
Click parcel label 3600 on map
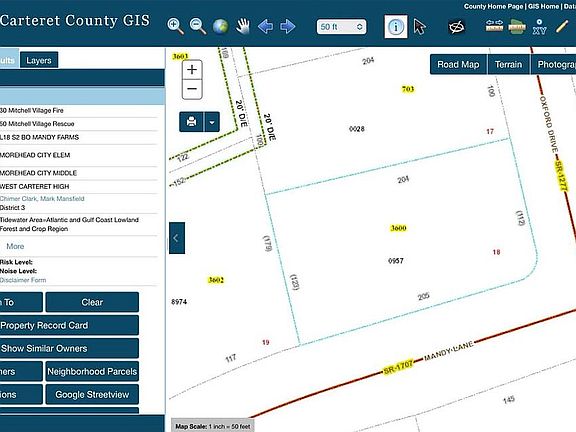[x=398, y=228]
